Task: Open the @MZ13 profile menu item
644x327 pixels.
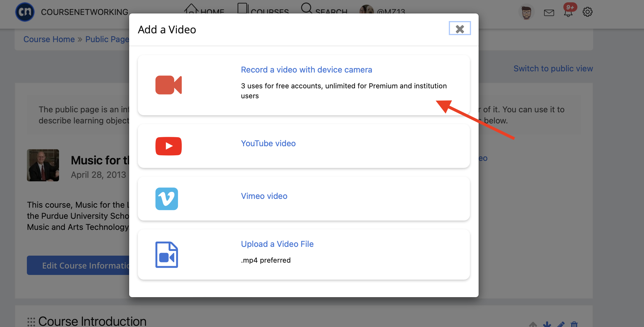Action: tap(382, 11)
